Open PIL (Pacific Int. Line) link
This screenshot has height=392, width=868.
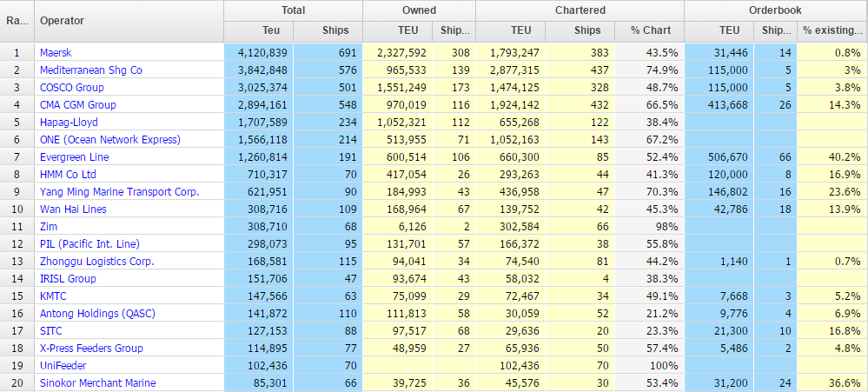(89, 244)
